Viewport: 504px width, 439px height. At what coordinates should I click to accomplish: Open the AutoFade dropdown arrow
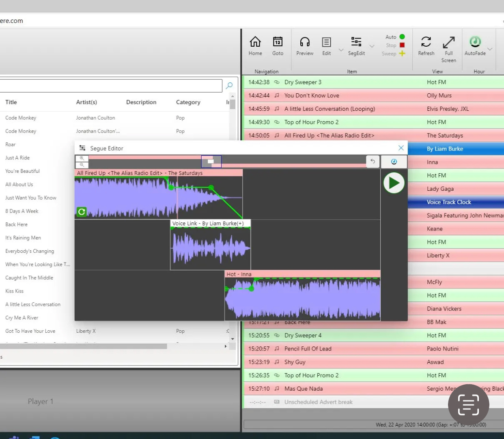coord(490,49)
